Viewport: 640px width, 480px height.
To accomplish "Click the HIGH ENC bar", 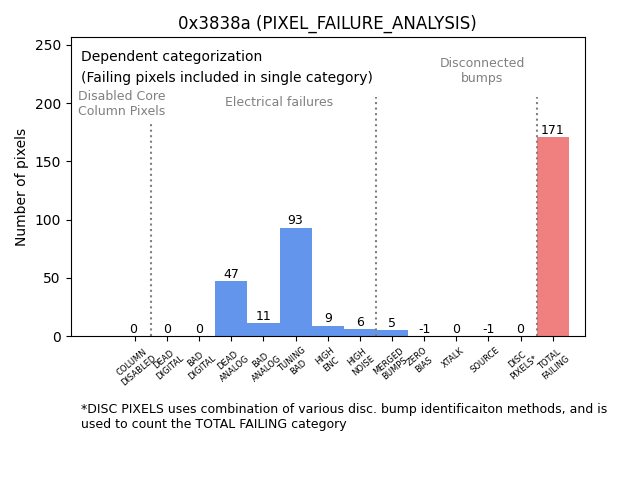I will [328, 331].
